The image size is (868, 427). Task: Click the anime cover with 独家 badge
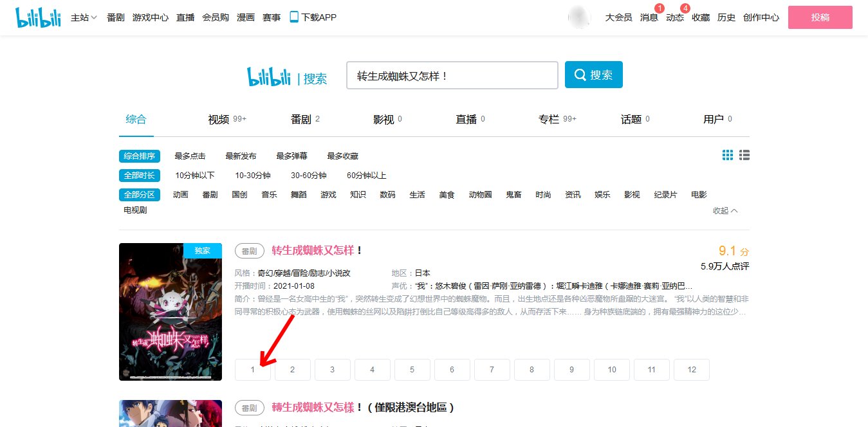click(x=170, y=312)
